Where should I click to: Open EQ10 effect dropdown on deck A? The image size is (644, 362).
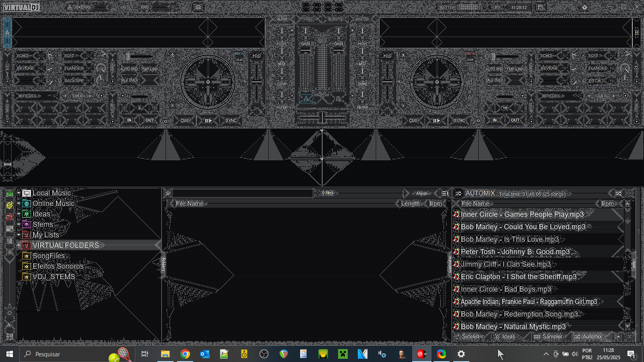click(89, 56)
